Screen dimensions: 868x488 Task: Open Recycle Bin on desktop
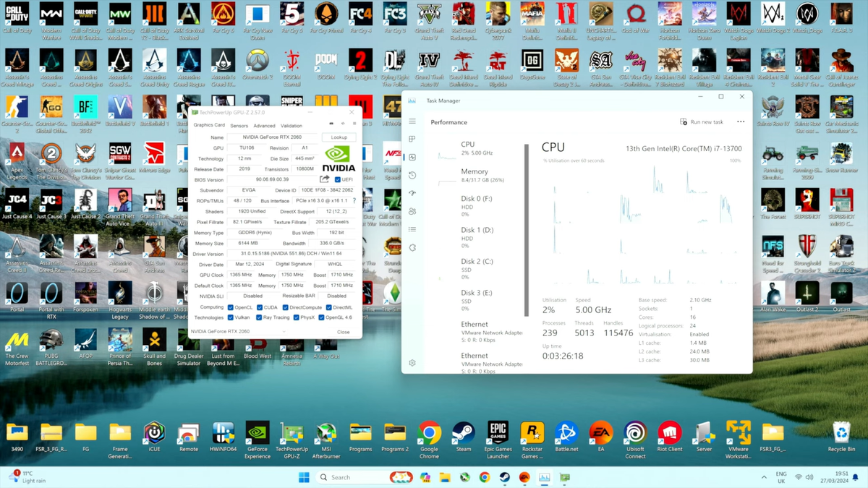(842, 437)
